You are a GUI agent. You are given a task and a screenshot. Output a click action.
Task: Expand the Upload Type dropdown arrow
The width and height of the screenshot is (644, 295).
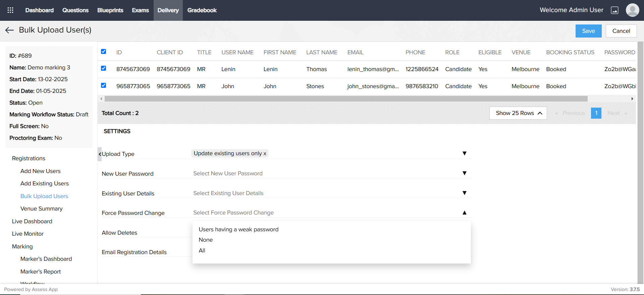(465, 154)
